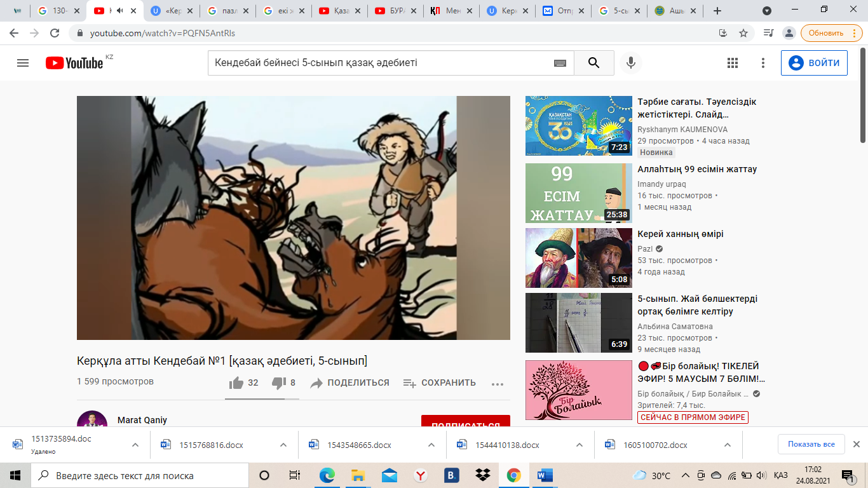Image resolution: width=868 pixels, height=488 pixels.
Task: Click the YouTube logo to go home
Action: coord(74,63)
